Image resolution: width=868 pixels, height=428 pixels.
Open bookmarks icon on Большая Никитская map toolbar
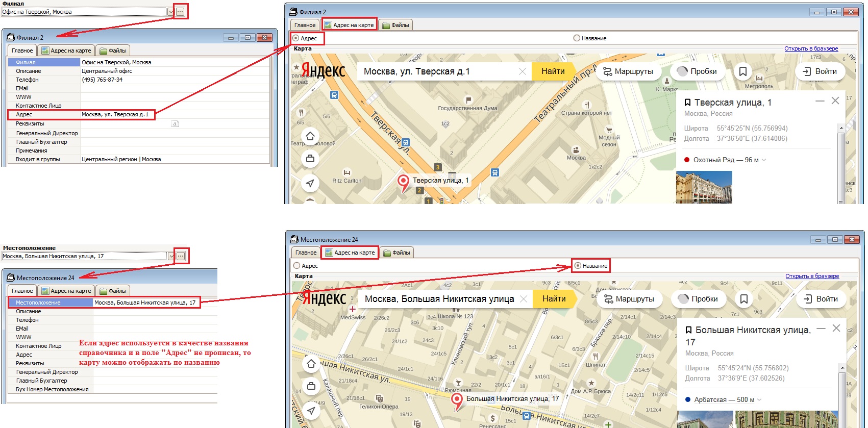tap(744, 299)
